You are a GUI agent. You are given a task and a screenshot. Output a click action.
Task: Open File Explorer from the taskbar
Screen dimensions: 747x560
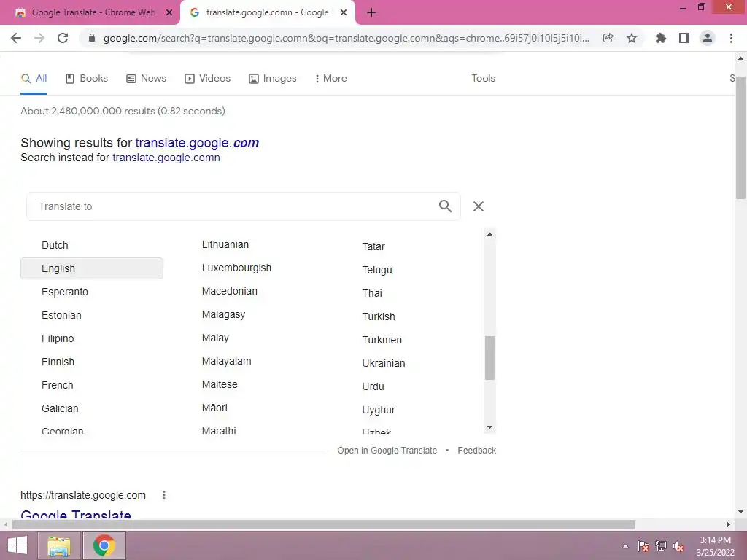pyautogui.click(x=59, y=545)
